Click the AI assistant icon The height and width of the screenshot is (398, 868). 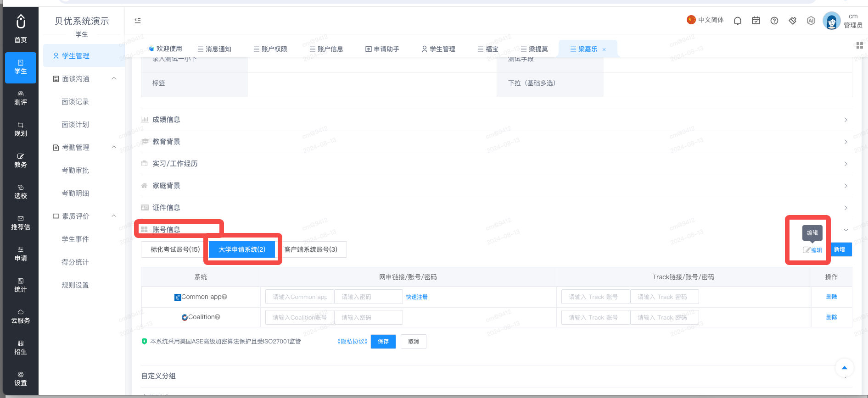pos(811,21)
